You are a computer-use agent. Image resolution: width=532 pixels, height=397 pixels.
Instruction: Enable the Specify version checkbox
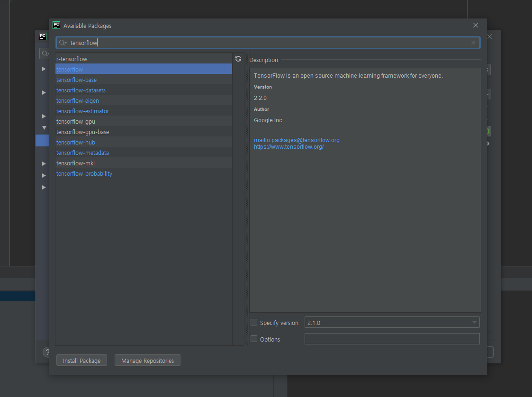(x=254, y=322)
